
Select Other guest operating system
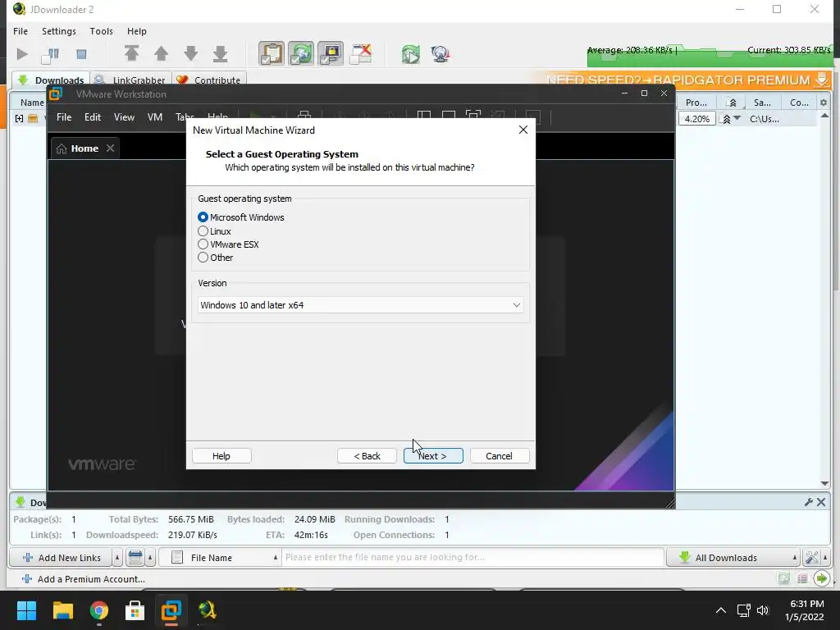click(x=216, y=257)
